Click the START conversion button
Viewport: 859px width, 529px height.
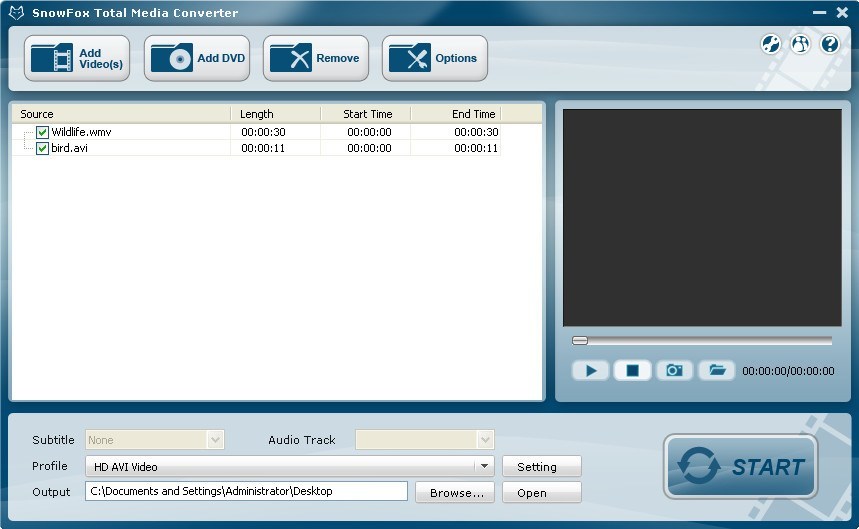(x=741, y=467)
